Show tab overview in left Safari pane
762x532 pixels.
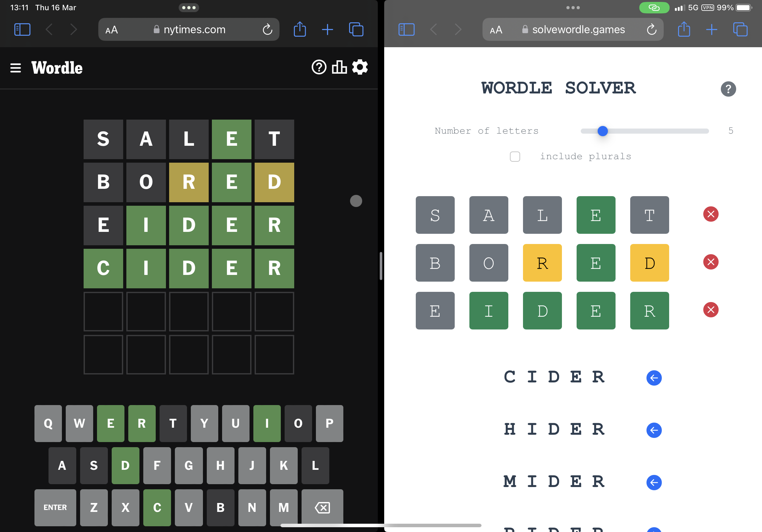(356, 29)
